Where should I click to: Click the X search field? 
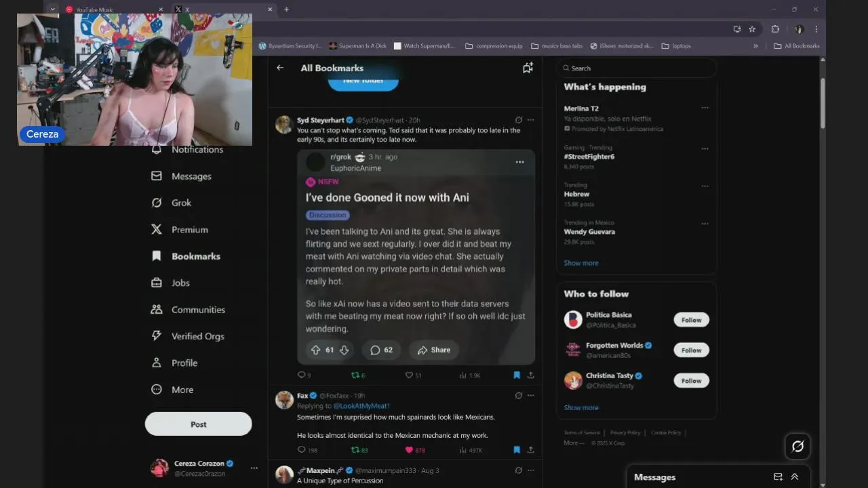tap(636, 68)
